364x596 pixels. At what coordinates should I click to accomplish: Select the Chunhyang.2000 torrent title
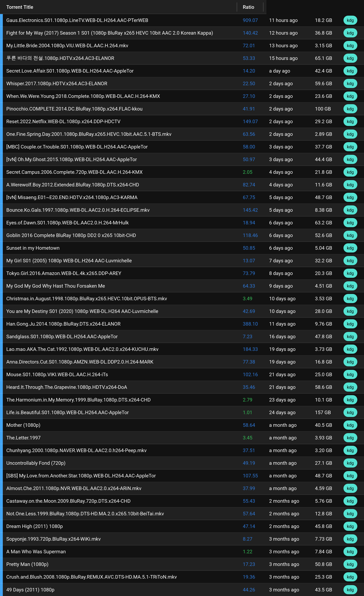pos(76,450)
